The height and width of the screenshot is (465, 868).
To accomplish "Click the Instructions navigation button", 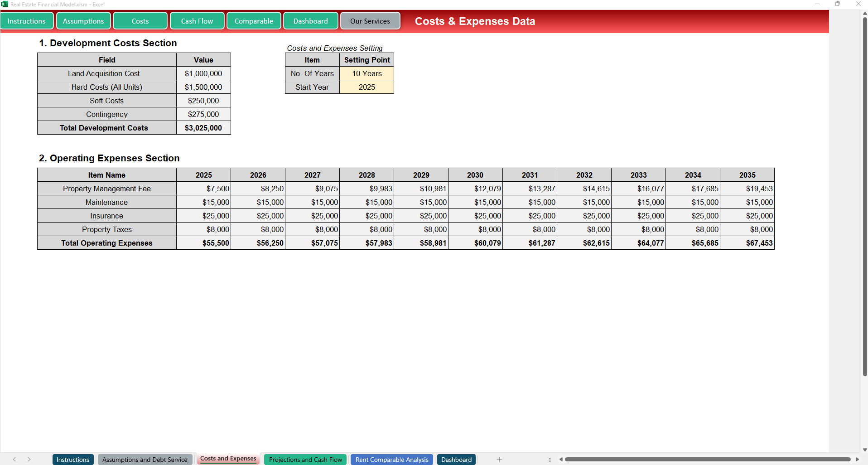I will (27, 21).
